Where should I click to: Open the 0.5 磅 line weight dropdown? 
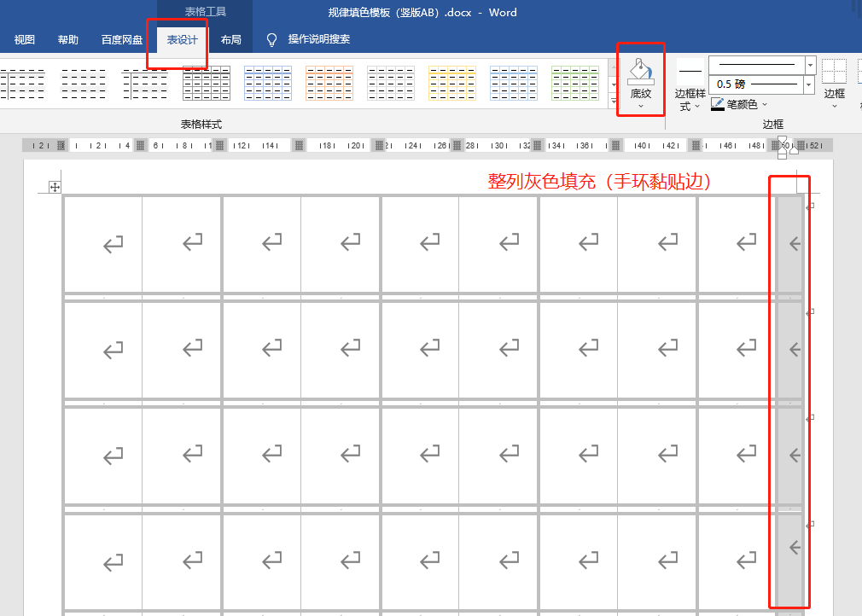pyautogui.click(x=809, y=84)
